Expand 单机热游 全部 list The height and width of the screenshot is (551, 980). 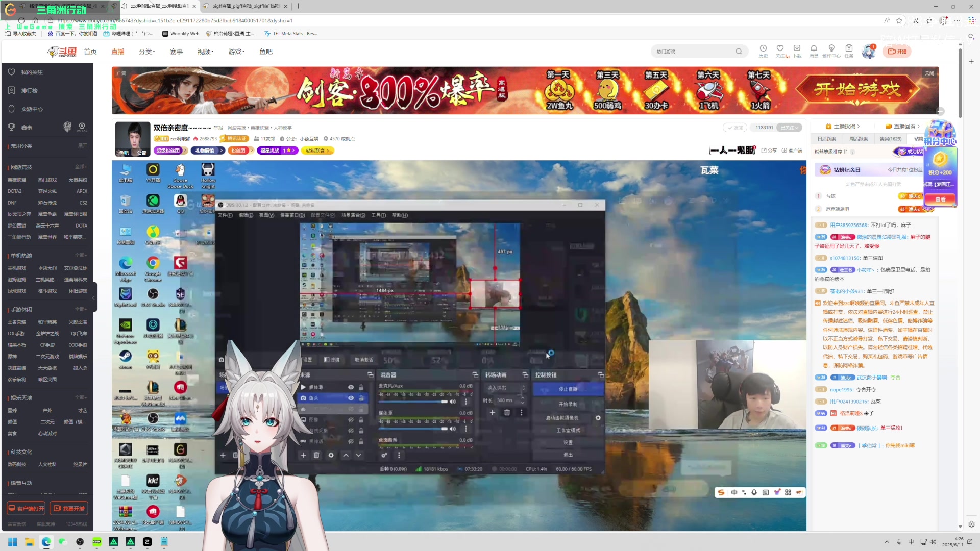(81, 255)
